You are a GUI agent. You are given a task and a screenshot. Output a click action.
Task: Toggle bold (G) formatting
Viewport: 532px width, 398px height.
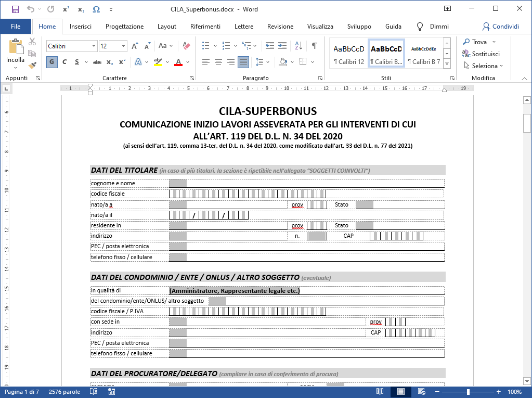[x=51, y=62]
